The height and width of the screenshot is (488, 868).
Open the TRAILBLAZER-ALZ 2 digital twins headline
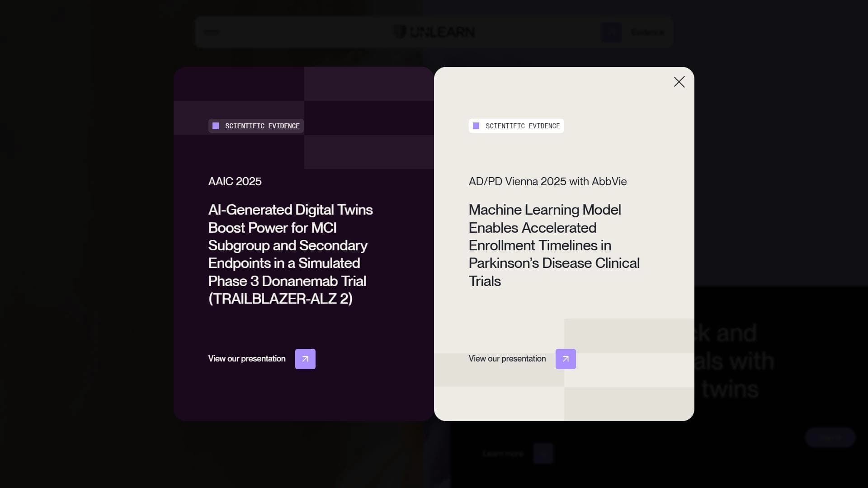(291, 254)
